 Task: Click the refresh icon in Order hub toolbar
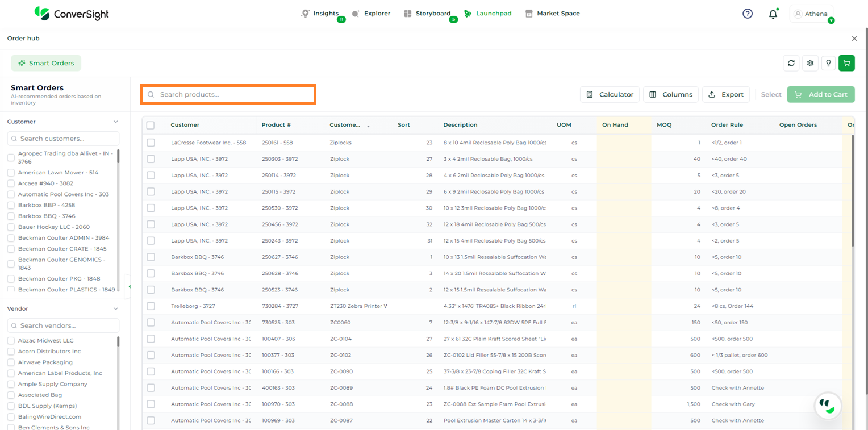pyautogui.click(x=791, y=63)
